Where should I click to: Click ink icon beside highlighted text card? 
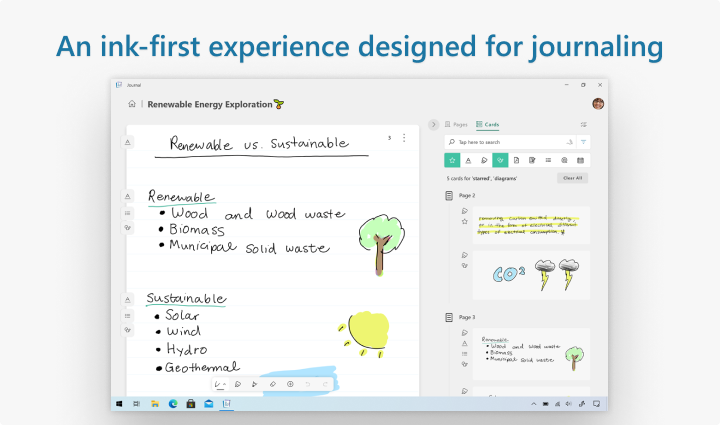465,211
